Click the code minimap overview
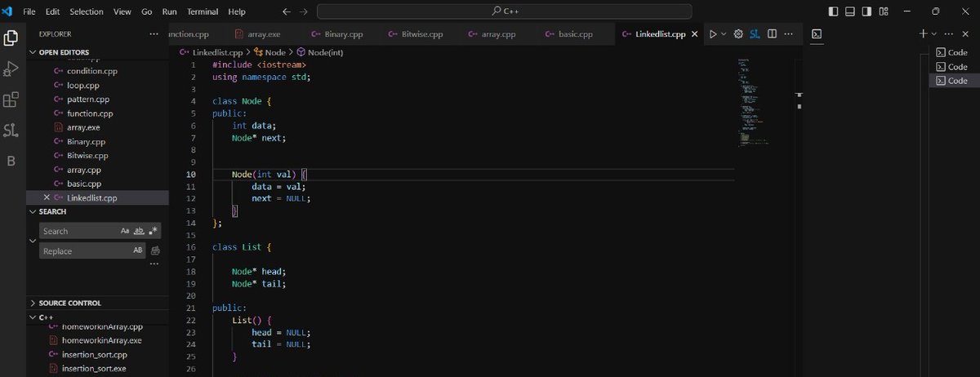Image resolution: width=980 pixels, height=377 pixels. (x=755, y=102)
